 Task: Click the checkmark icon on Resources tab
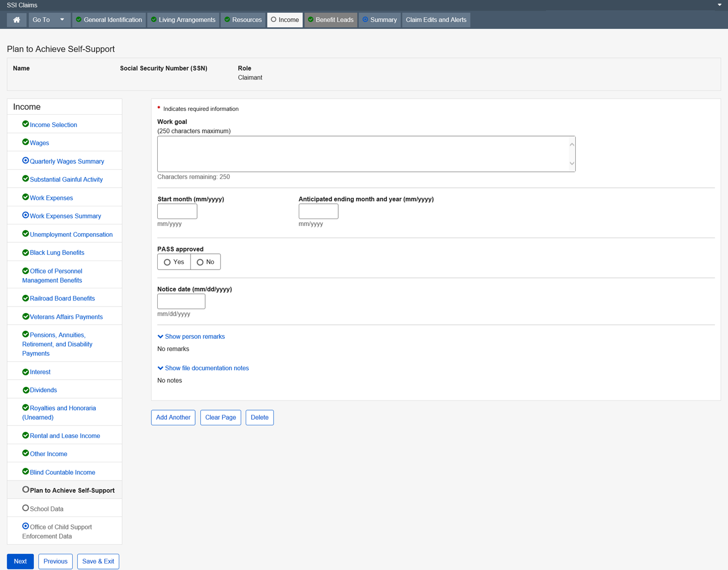click(227, 20)
